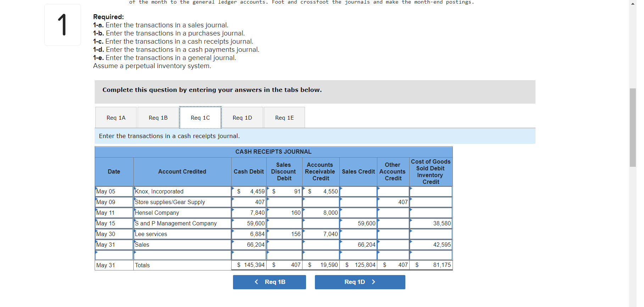Switch to the Req 1B tab
The width and height of the screenshot is (644, 307).
158,117
